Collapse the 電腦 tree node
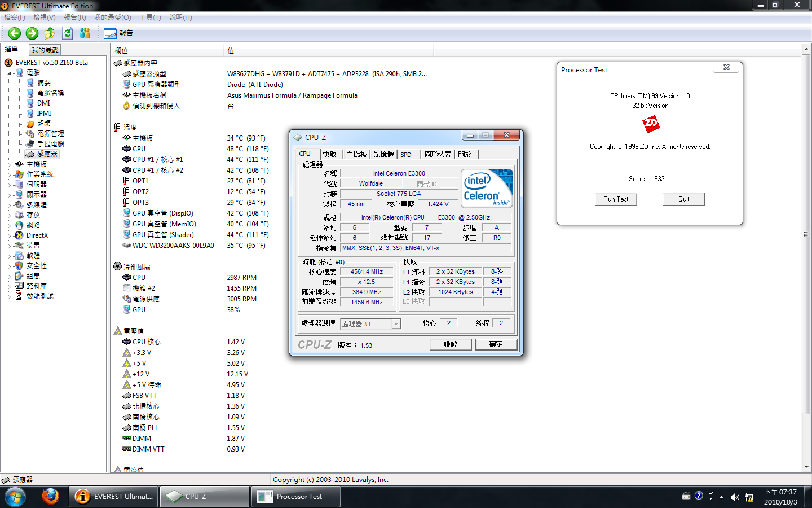 (9, 73)
